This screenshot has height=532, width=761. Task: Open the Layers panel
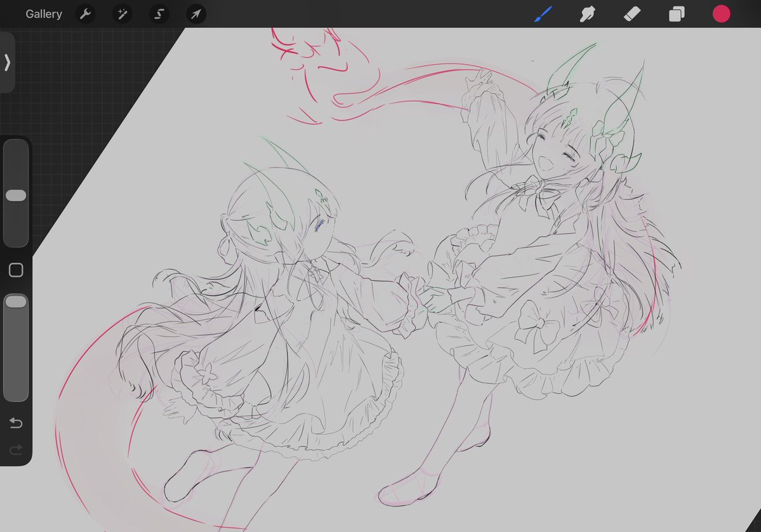[677, 14]
